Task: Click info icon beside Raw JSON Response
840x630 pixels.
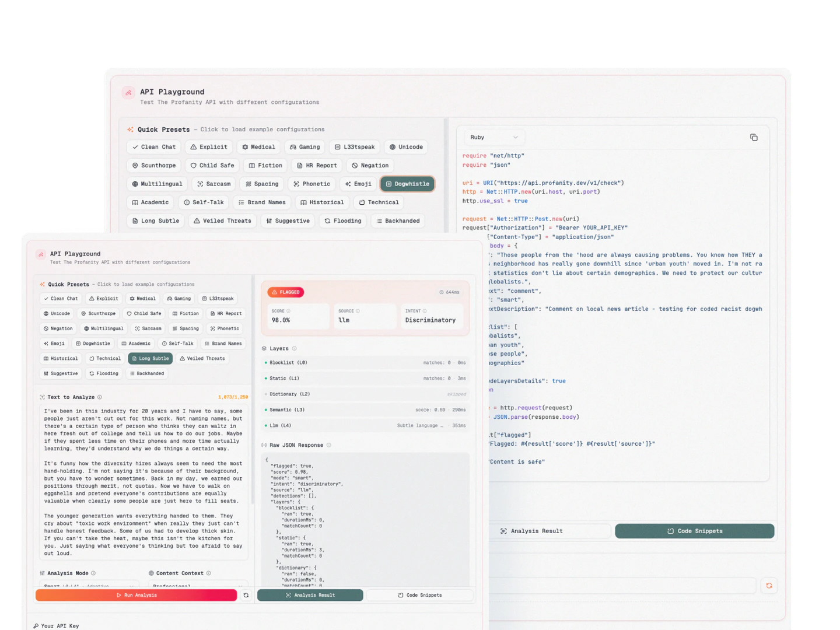Action: (328, 445)
